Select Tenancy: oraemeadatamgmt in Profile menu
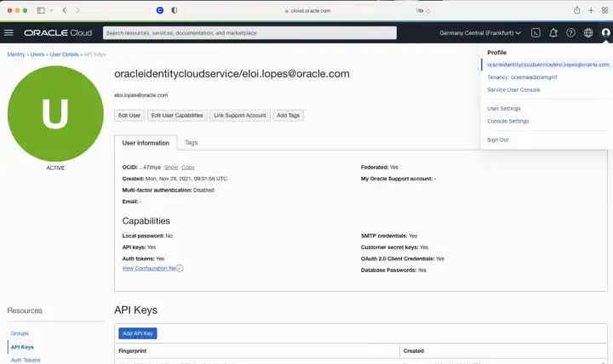 tap(522, 77)
